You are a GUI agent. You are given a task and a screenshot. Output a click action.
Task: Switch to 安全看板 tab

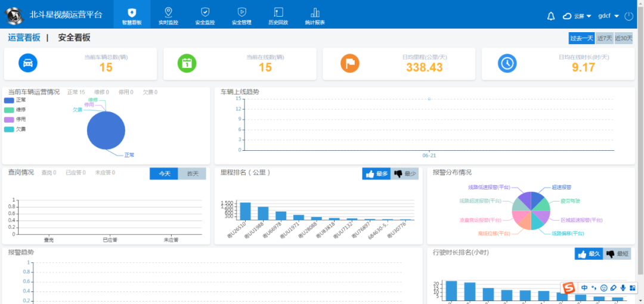tap(74, 38)
